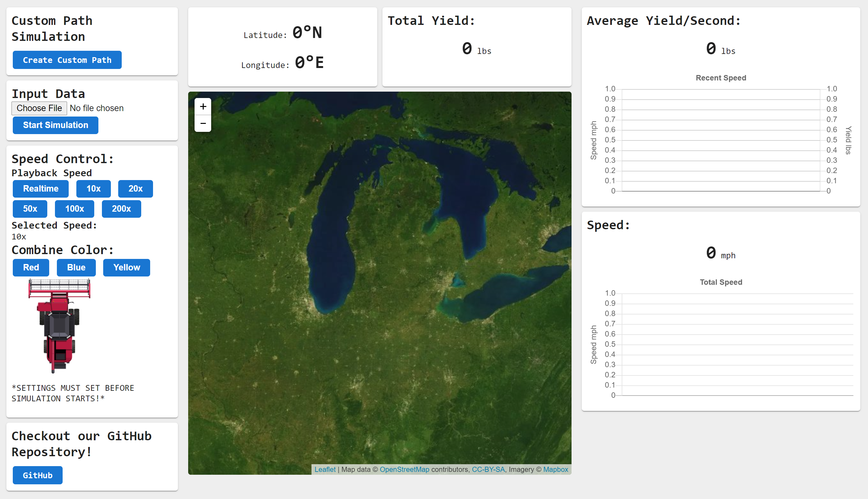Open the Choose File dialog

coord(39,108)
